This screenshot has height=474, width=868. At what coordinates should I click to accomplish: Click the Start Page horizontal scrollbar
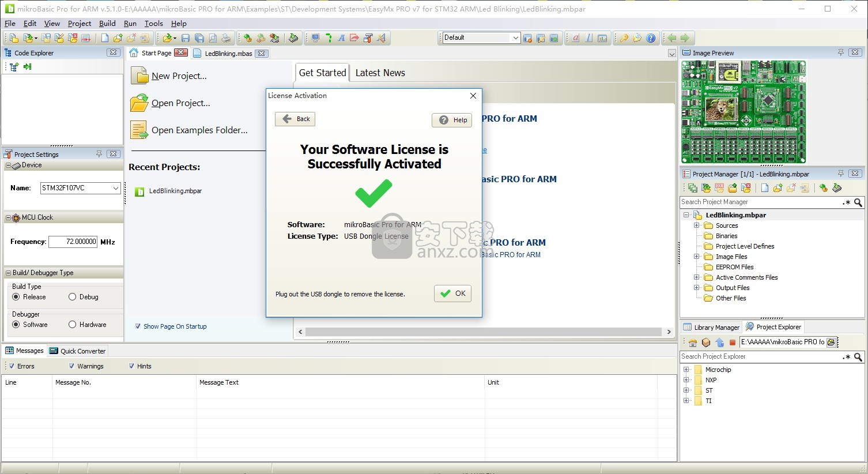click(x=484, y=332)
